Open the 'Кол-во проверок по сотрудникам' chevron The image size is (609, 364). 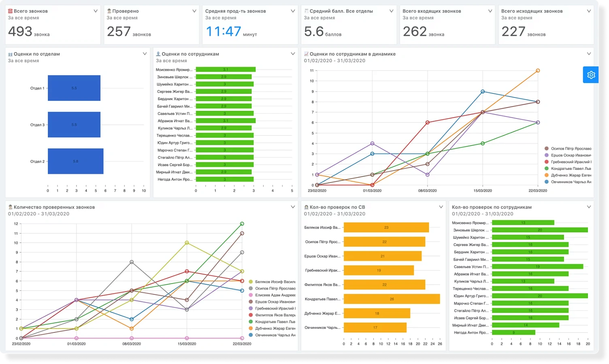[x=589, y=207]
